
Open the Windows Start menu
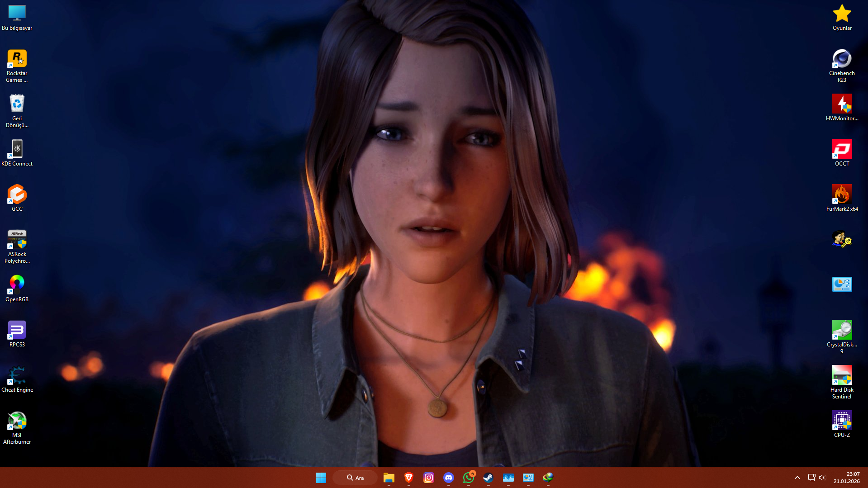coord(321,478)
